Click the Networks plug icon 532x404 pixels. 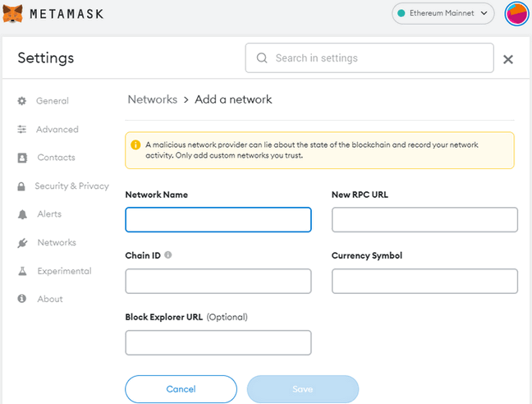coord(22,243)
